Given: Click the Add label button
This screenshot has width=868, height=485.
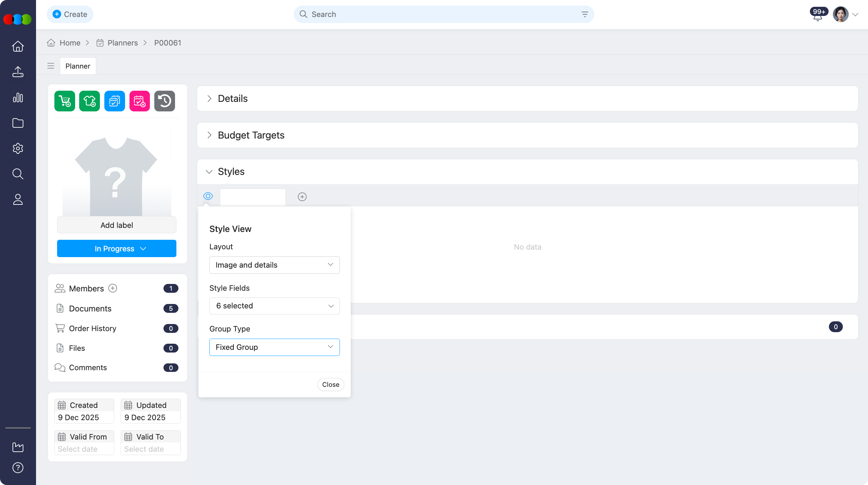Looking at the screenshot, I should (x=117, y=225).
